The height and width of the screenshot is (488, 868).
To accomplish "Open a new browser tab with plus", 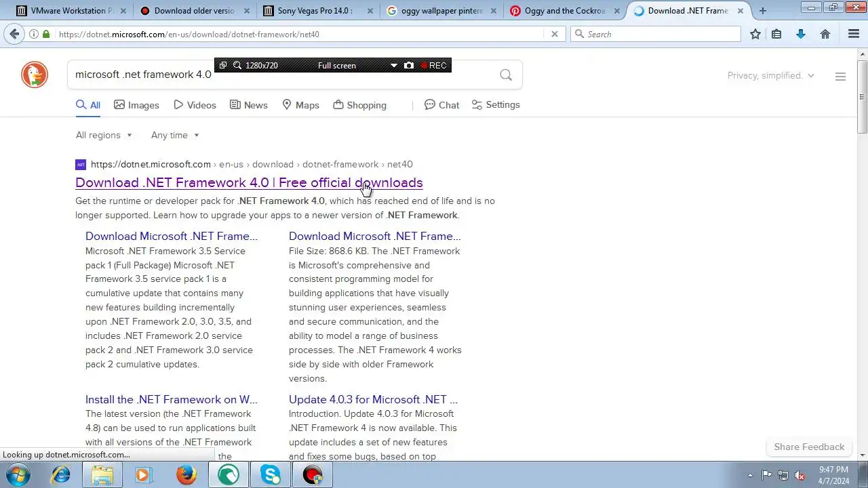I will coord(763,11).
